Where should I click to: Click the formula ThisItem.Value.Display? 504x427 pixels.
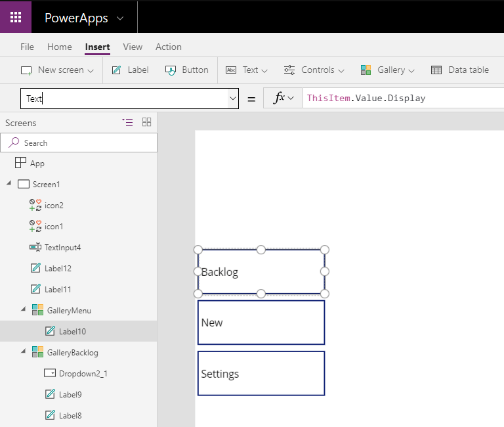tap(366, 98)
